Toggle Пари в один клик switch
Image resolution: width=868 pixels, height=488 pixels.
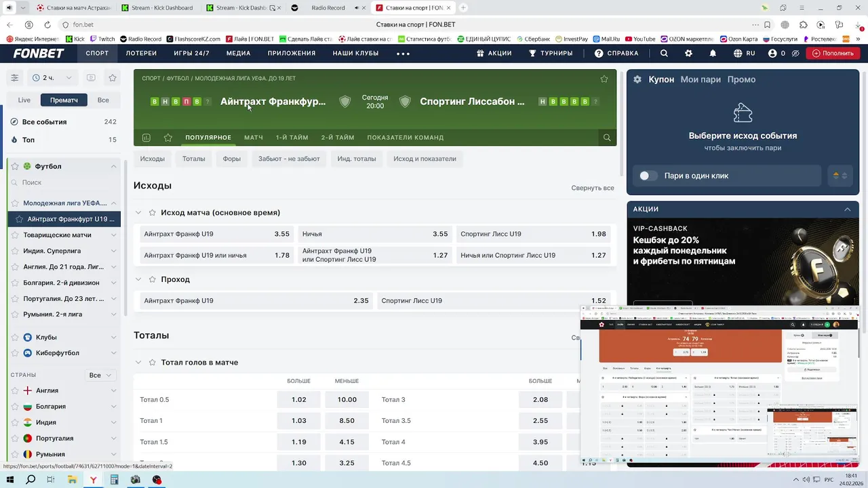(648, 176)
